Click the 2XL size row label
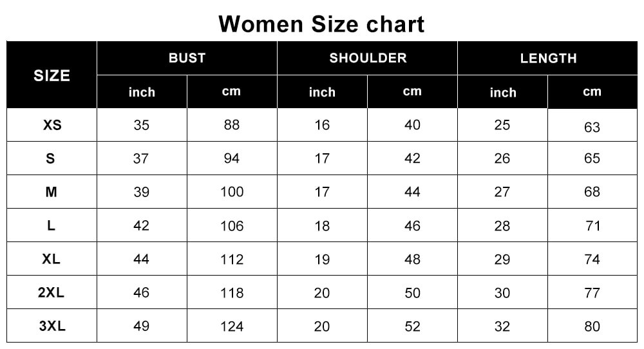The width and height of the screenshot is (644, 349). [52, 292]
